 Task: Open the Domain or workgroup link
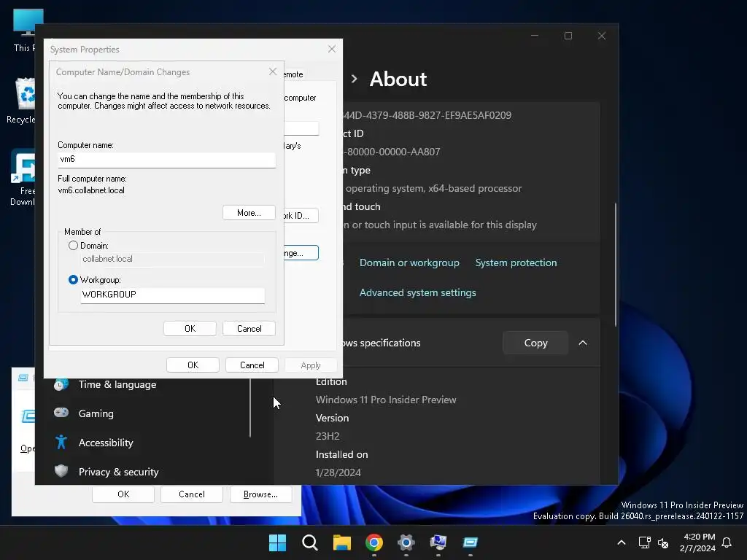tap(409, 262)
